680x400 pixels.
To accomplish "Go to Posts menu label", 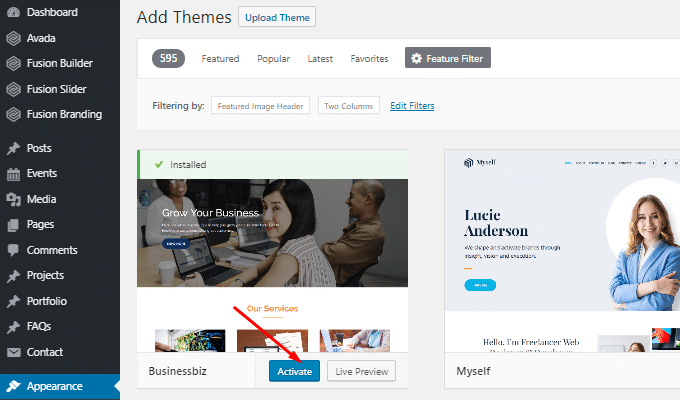I will (39, 148).
